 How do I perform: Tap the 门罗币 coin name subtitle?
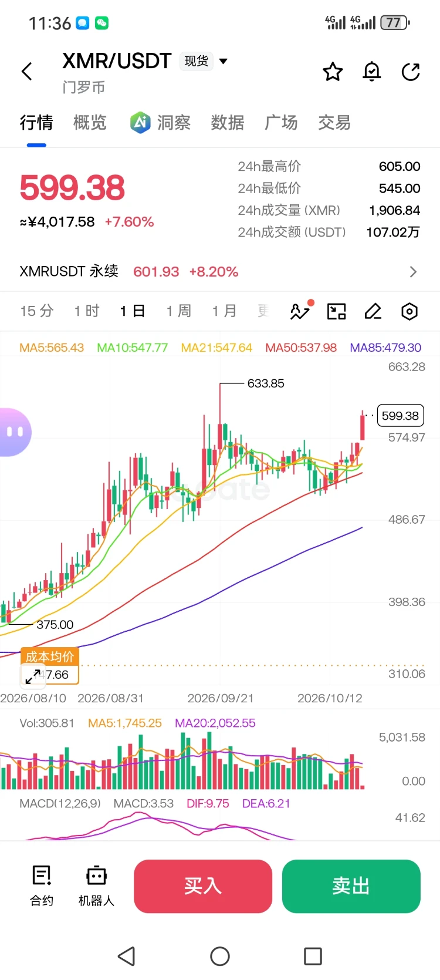83,87
